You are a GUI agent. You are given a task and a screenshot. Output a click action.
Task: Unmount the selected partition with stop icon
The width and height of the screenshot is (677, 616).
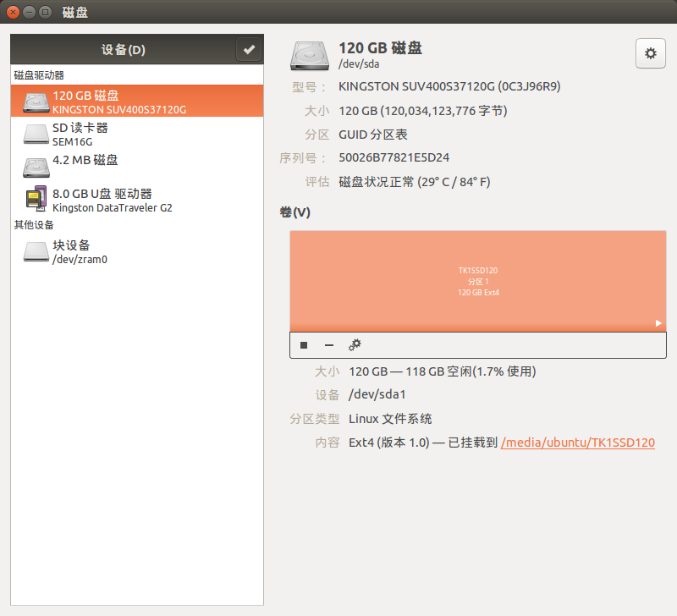pyautogui.click(x=304, y=345)
